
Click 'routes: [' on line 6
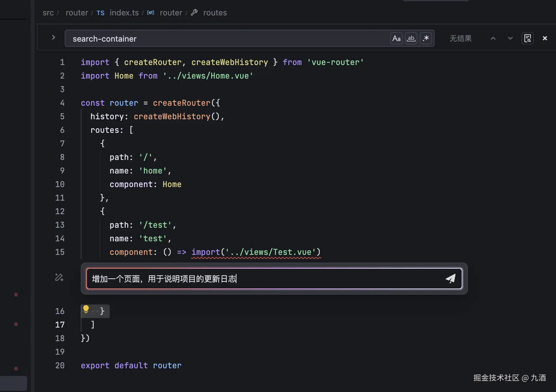[x=112, y=130]
